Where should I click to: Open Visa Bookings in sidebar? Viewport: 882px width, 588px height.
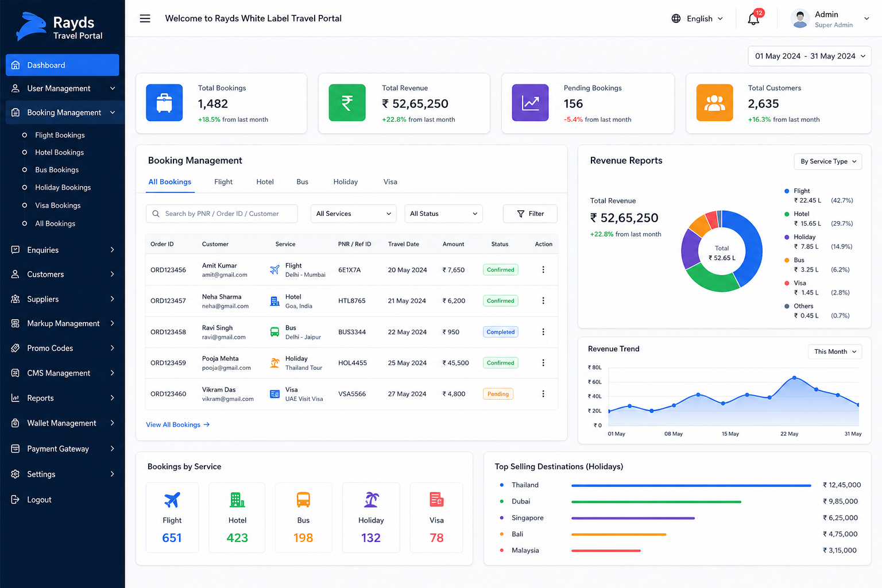coord(58,206)
